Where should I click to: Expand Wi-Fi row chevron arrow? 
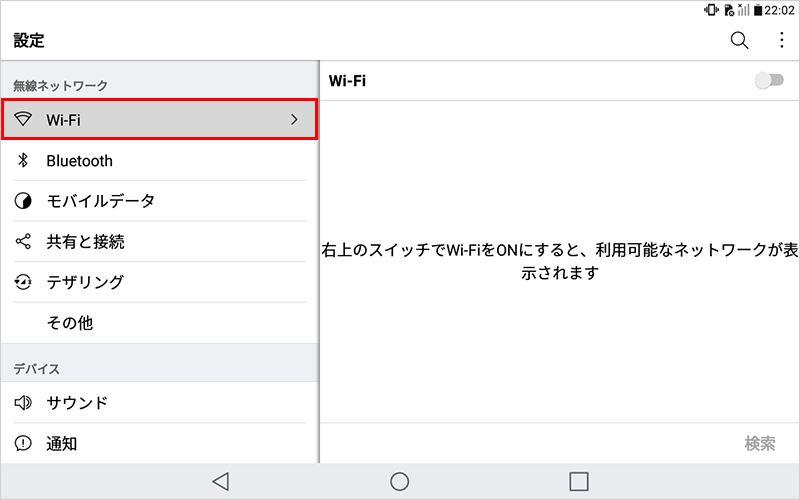[x=294, y=119]
